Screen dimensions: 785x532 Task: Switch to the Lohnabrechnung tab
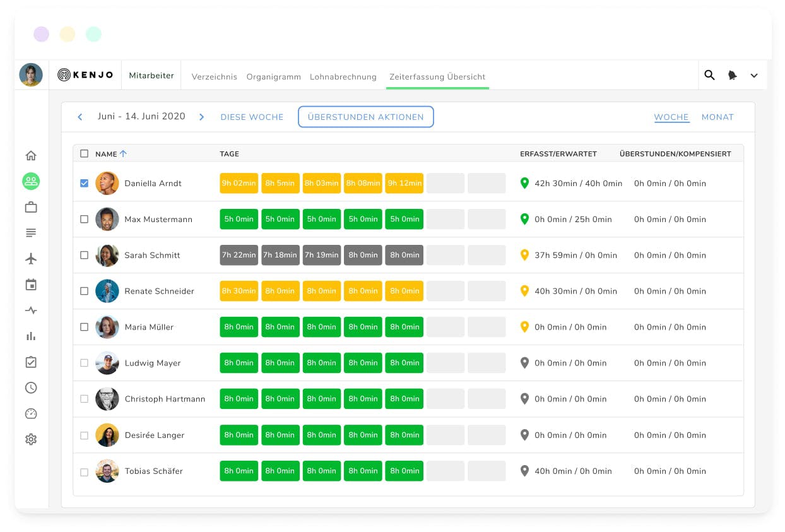(343, 77)
